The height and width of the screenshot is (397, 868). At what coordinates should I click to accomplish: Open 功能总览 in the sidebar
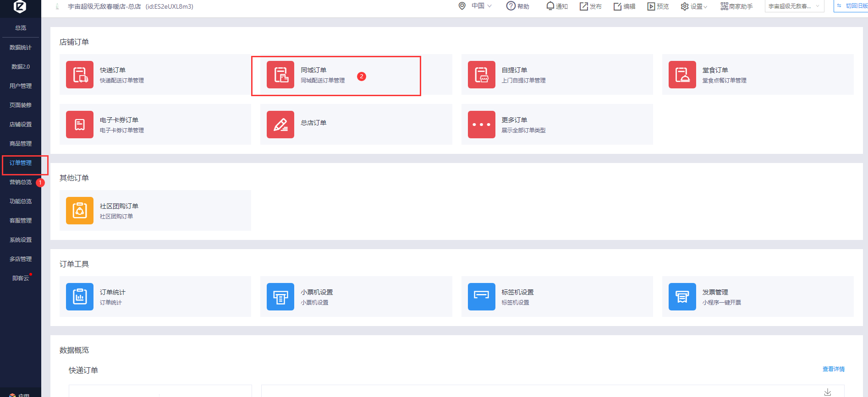pos(21,201)
